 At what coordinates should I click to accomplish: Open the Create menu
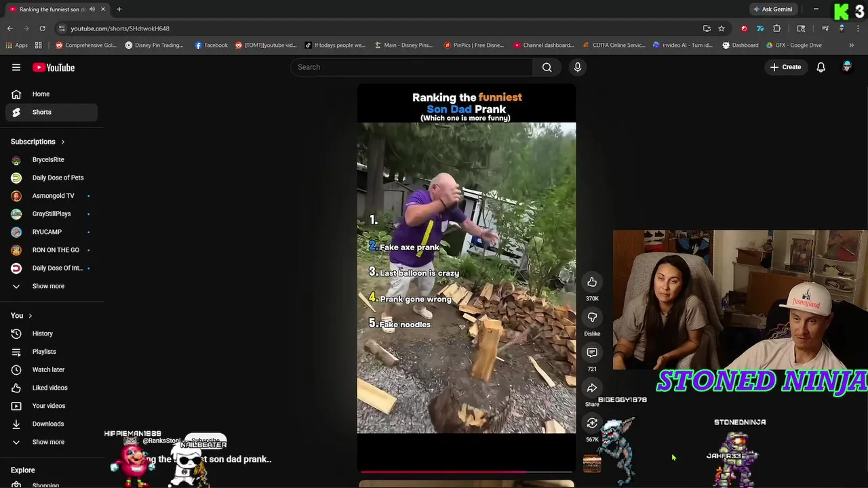[x=785, y=67]
